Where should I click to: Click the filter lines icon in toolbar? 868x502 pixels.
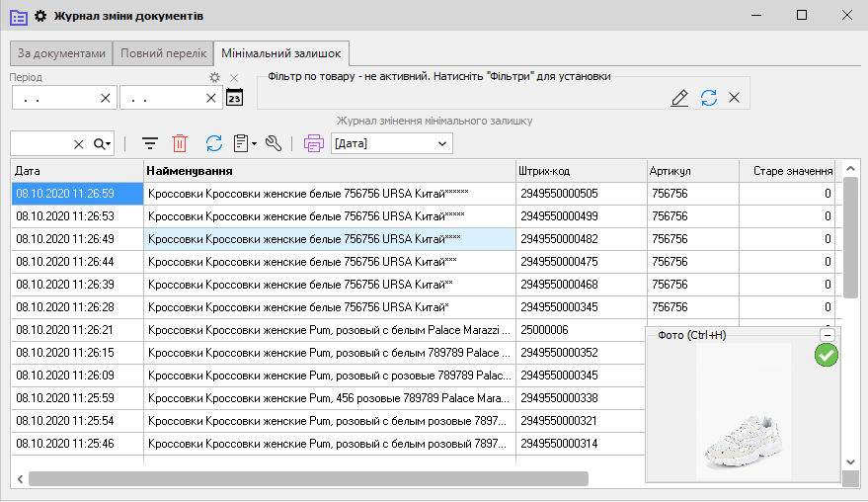[150, 144]
